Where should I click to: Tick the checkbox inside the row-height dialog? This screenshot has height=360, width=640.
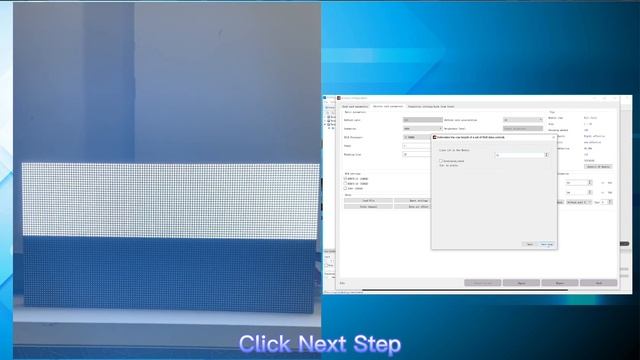click(441, 161)
